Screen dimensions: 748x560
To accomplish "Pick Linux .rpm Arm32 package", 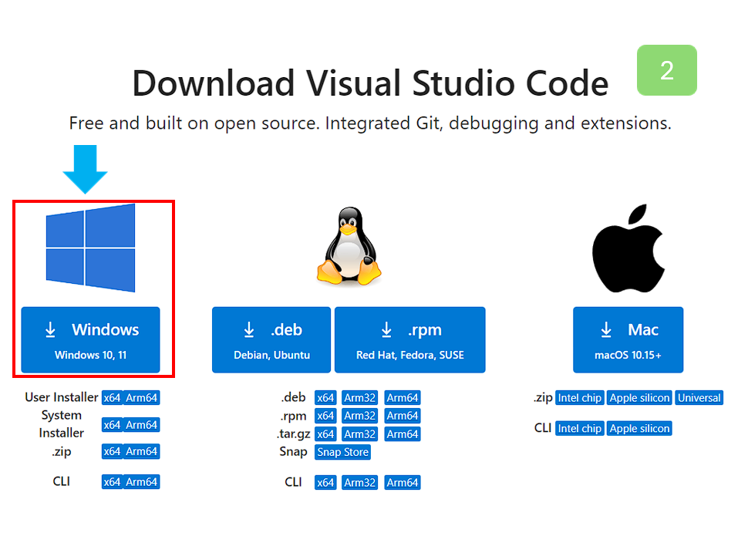I will click(359, 416).
